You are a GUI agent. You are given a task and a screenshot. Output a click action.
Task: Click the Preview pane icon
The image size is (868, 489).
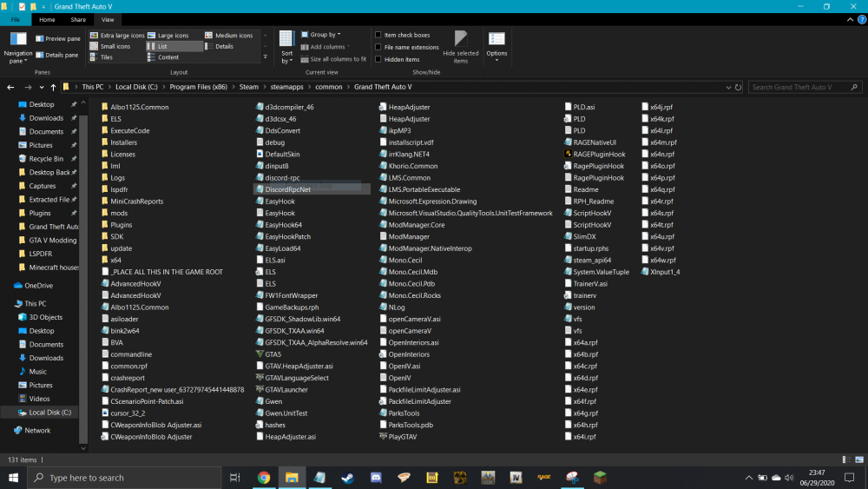[40, 39]
